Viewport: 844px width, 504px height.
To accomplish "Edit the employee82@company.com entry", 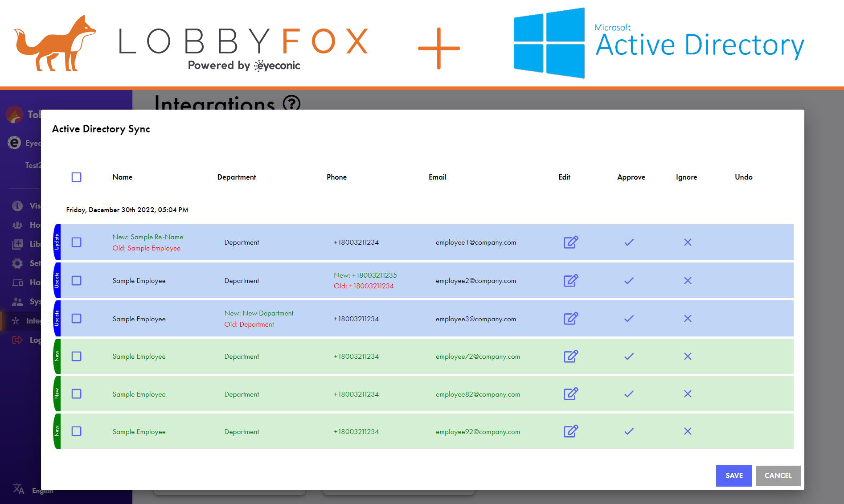I will (x=571, y=394).
